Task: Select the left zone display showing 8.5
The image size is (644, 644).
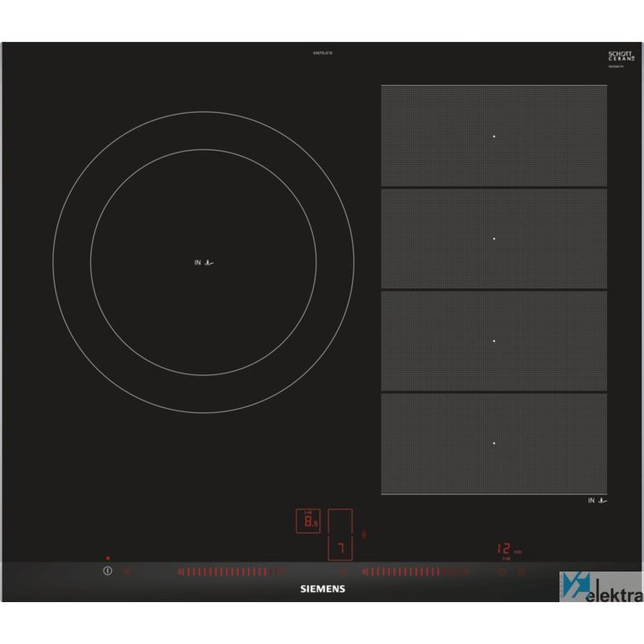Action: pyautogui.click(x=308, y=522)
